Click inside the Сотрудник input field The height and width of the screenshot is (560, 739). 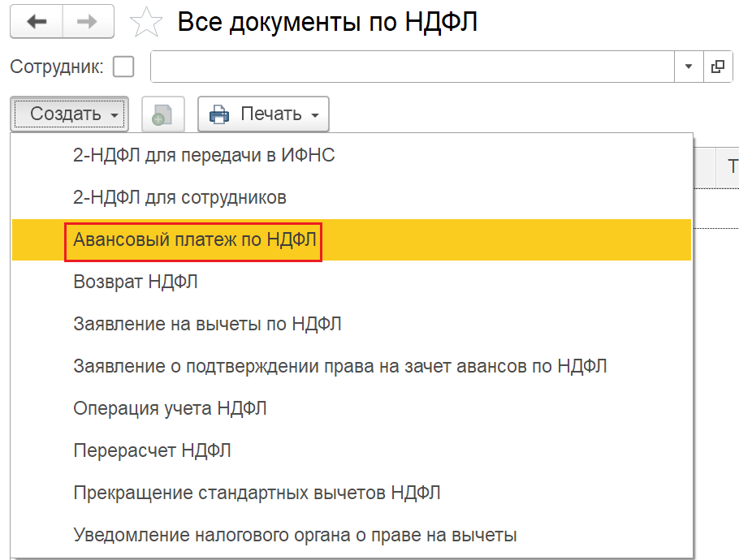coord(413,67)
